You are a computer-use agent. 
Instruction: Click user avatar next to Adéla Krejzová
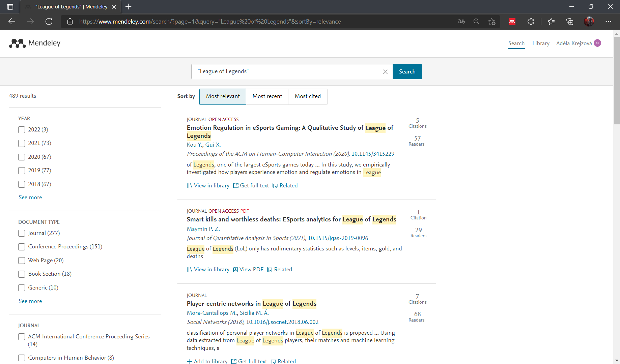point(597,43)
